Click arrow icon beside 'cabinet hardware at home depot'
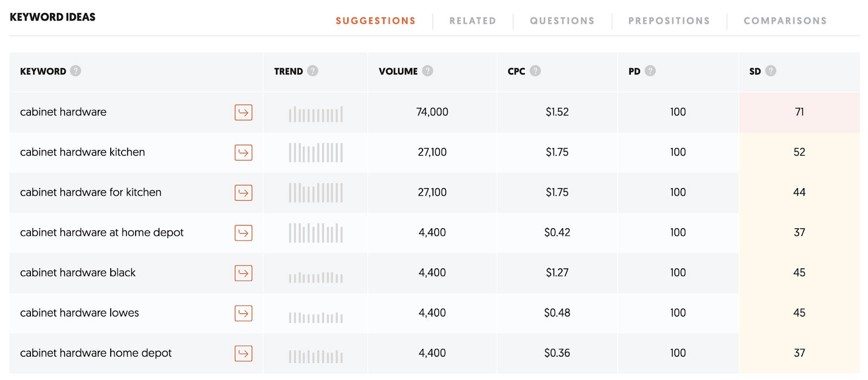The image size is (868, 380). (x=243, y=233)
